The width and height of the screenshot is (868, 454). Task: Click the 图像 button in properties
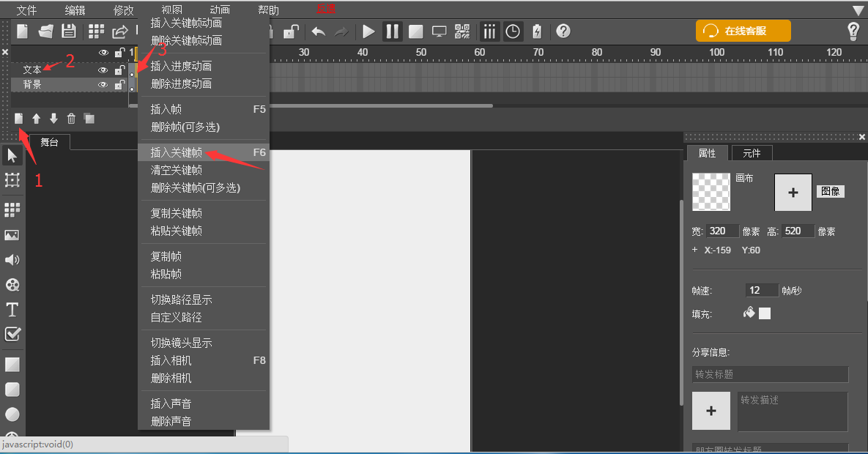(x=830, y=191)
